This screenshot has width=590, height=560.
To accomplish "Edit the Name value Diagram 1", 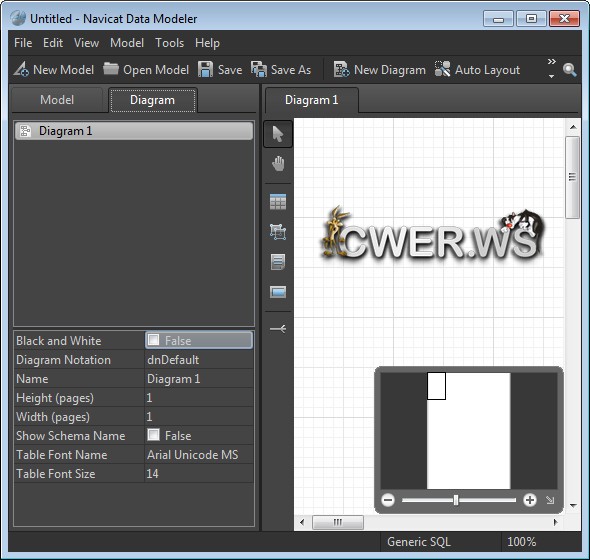I will (199, 379).
